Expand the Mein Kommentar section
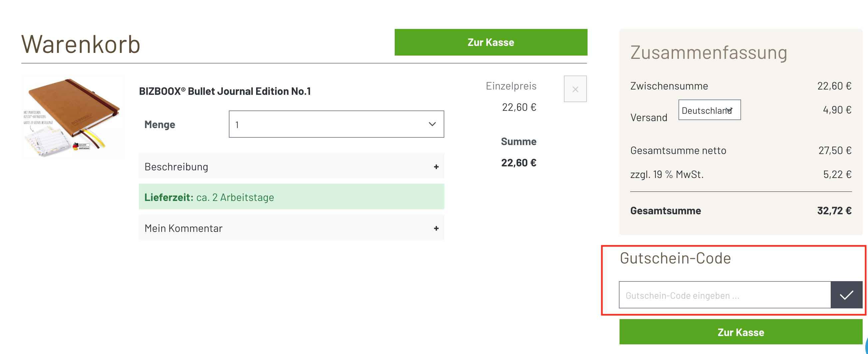 (291, 228)
